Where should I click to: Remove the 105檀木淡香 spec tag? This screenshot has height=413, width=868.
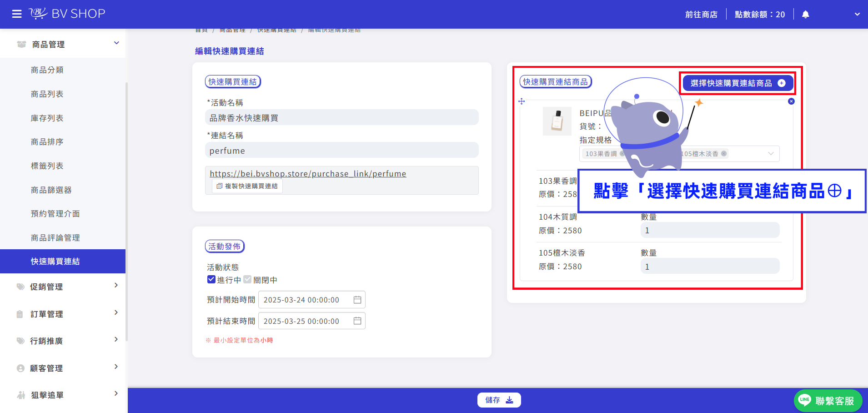pos(724,154)
